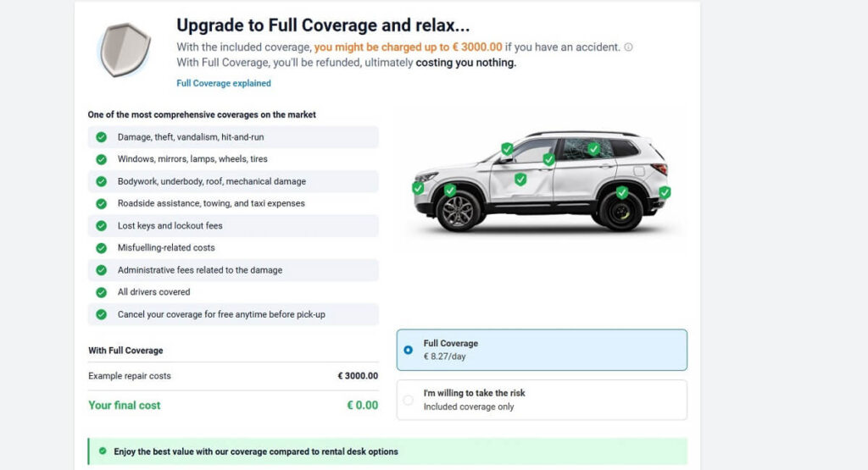Click the 'Roadside assistance, towing' list row
The image size is (868, 470).
click(233, 203)
